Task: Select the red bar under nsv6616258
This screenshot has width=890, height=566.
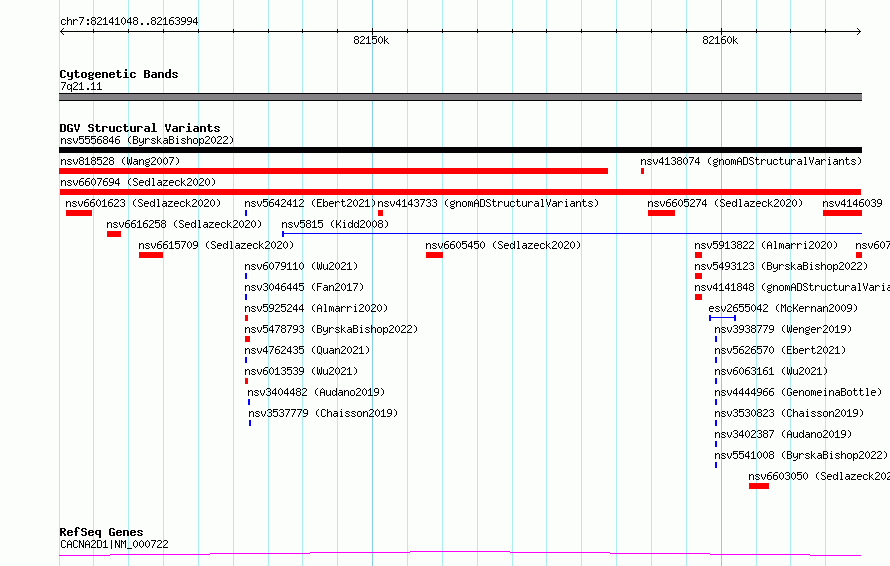Action: coord(114,234)
